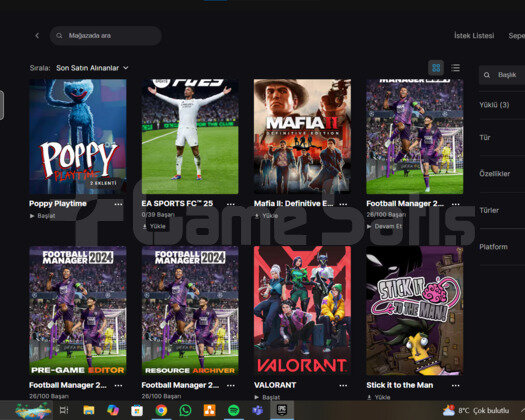Viewport: 525px width, 420px height.
Task: Open three-dots menu for Resource Archiver card
Action: pyautogui.click(x=231, y=386)
